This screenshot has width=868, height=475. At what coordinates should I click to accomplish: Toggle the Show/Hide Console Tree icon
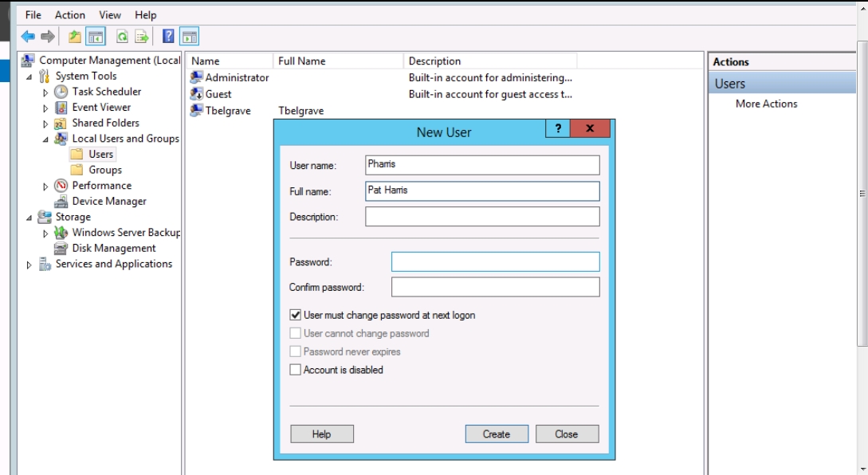point(96,36)
